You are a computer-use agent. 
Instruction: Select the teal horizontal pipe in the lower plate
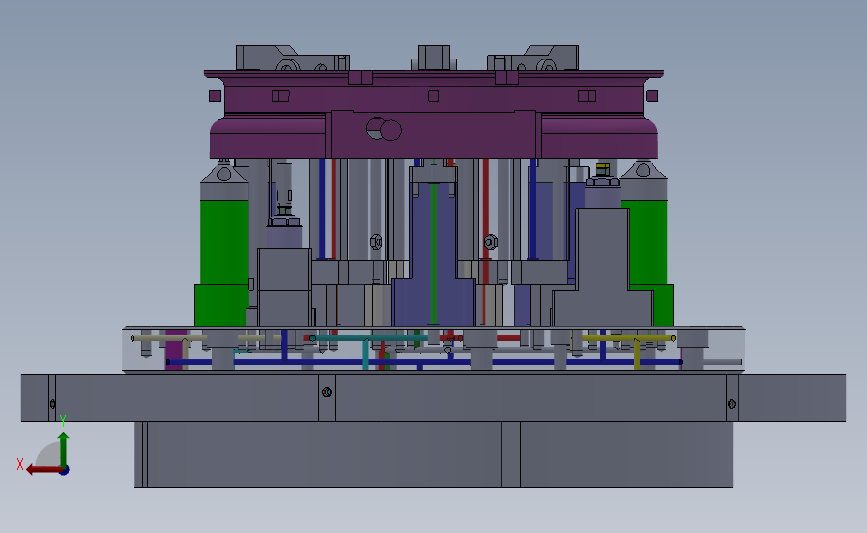point(368,338)
